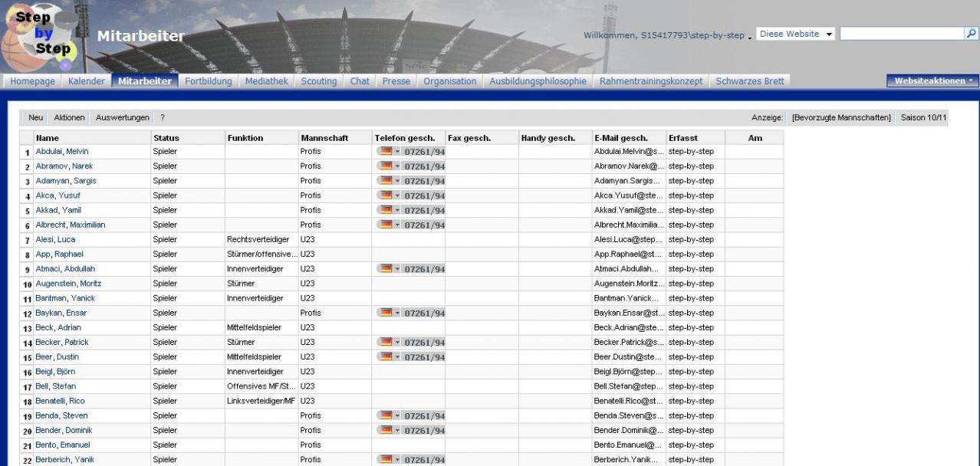Click German flag in Baykan, Ensar row

coord(385,313)
